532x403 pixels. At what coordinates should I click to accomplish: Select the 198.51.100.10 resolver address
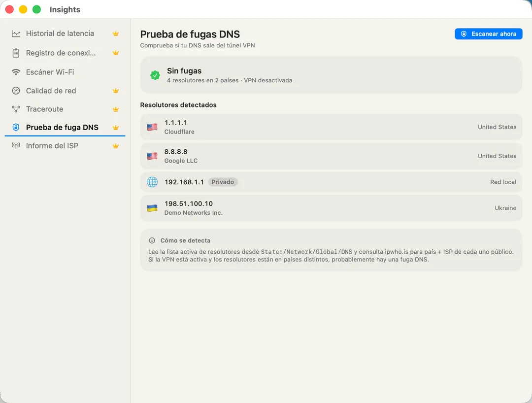[189, 203]
